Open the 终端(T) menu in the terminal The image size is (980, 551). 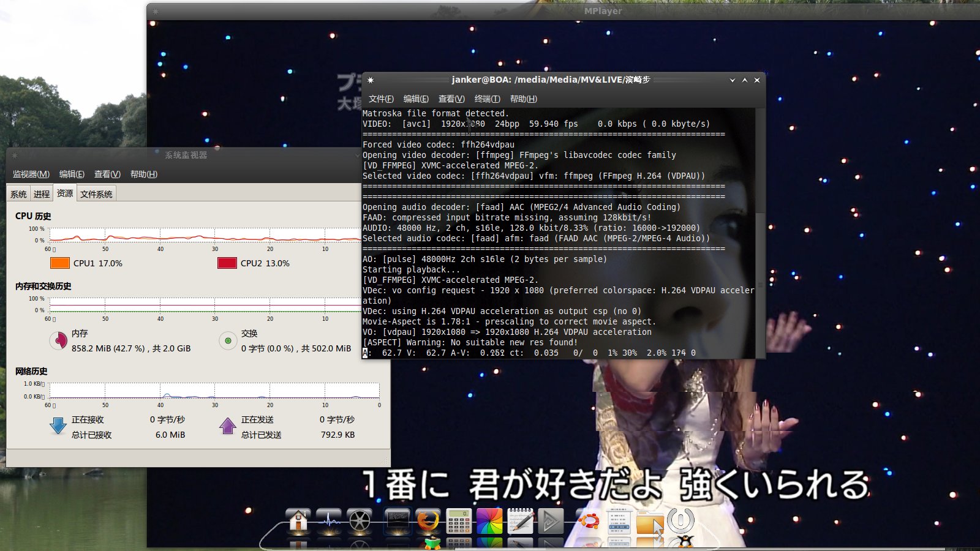pos(487,99)
